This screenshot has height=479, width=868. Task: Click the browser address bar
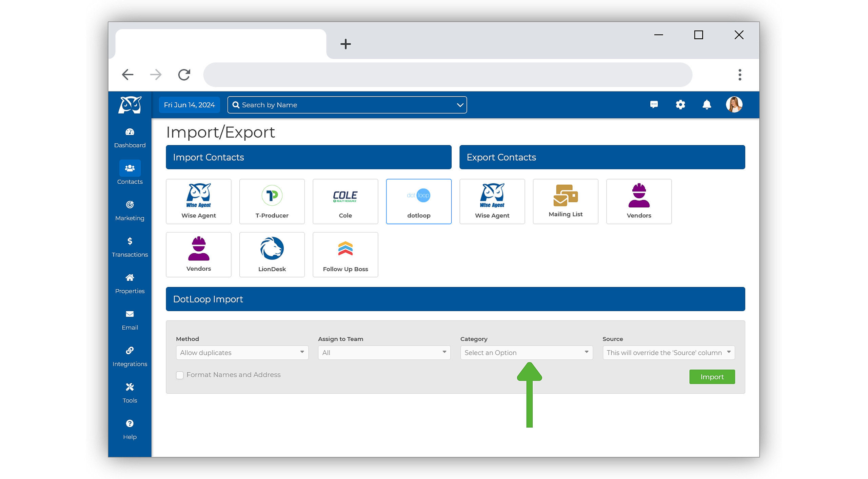pyautogui.click(x=448, y=75)
